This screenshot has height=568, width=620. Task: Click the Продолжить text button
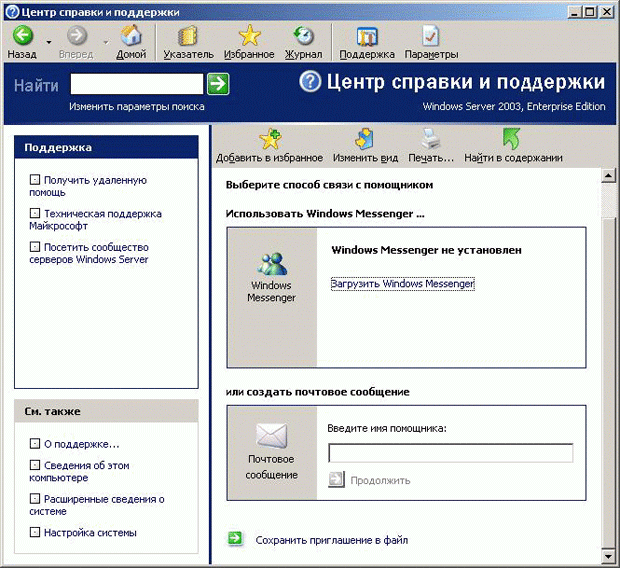(380, 481)
